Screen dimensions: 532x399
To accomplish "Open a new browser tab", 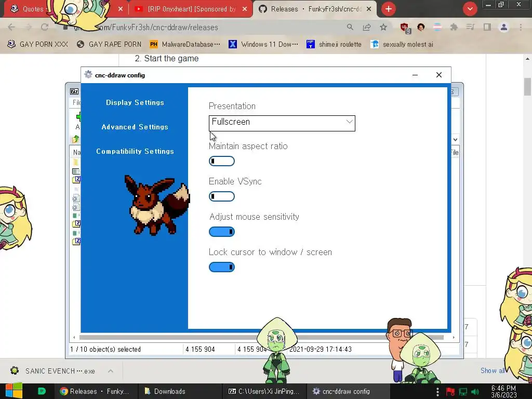I will point(389,9).
